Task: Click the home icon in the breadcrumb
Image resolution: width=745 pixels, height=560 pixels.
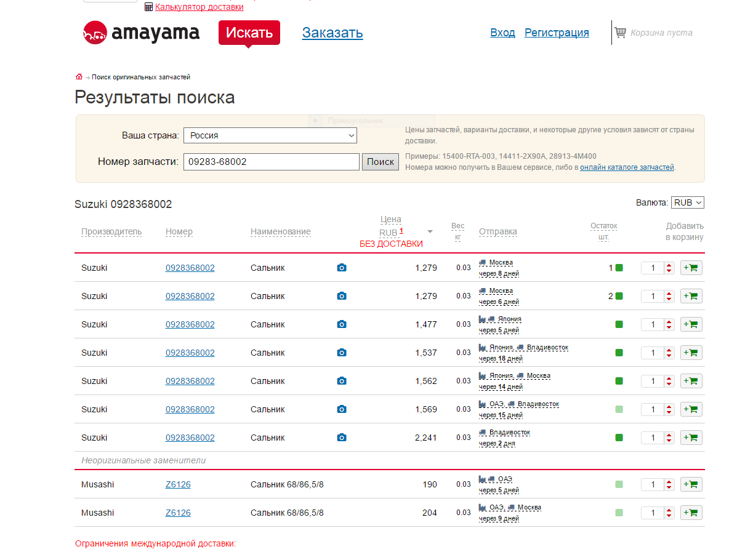Action: tap(79, 77)
